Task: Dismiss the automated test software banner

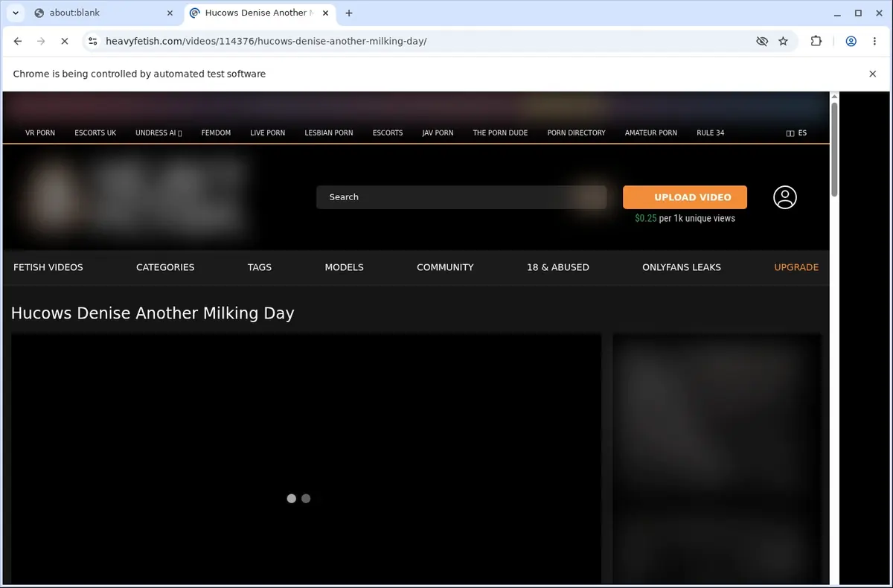Action: tap(872, 74)
